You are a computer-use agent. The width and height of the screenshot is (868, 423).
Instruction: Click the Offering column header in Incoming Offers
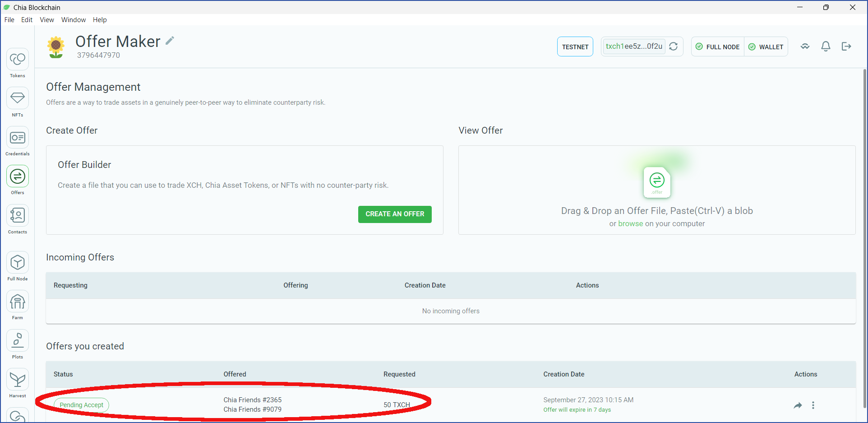click(295, 285)
